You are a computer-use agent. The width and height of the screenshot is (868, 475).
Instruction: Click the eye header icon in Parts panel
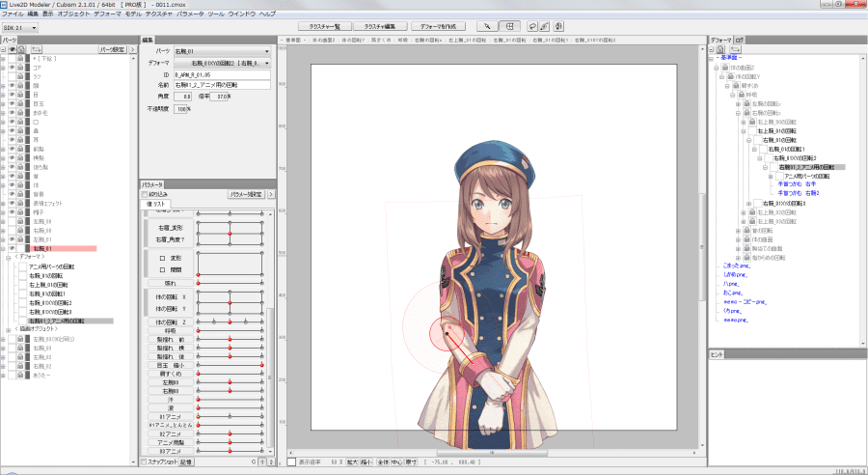coord(13,49)
